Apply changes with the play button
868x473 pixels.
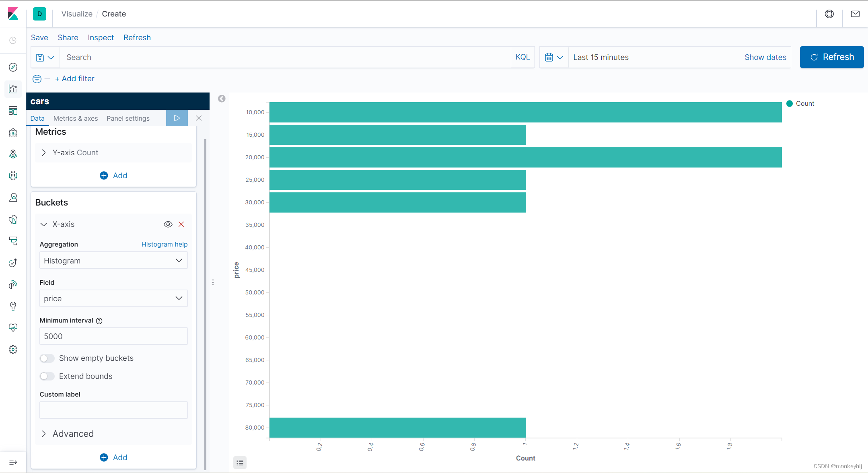[177, 118]
